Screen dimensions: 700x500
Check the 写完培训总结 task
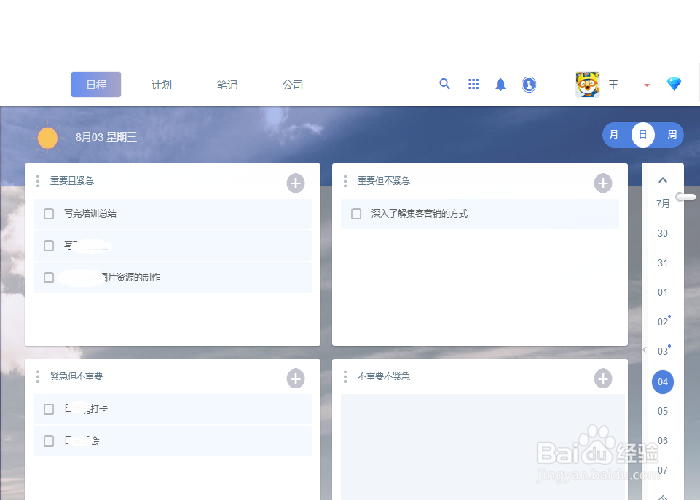click(49, 213)
